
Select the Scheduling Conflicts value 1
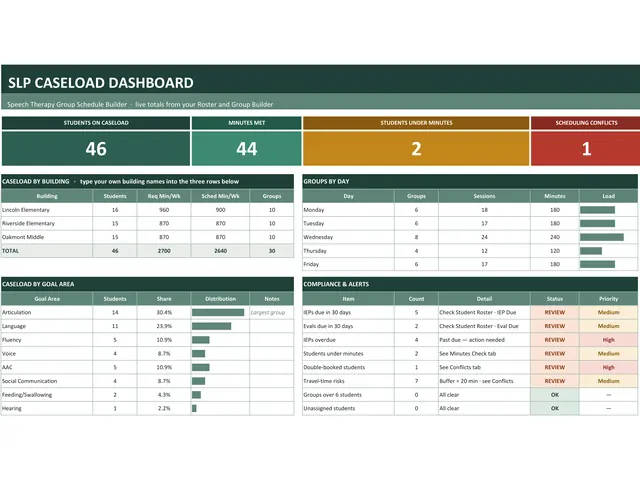pyautogui.click(x=586, y=149)
